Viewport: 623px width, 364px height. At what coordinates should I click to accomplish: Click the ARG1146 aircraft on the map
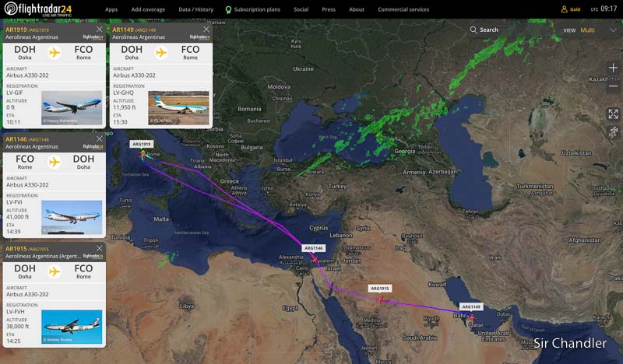click(x=315, y=260)
